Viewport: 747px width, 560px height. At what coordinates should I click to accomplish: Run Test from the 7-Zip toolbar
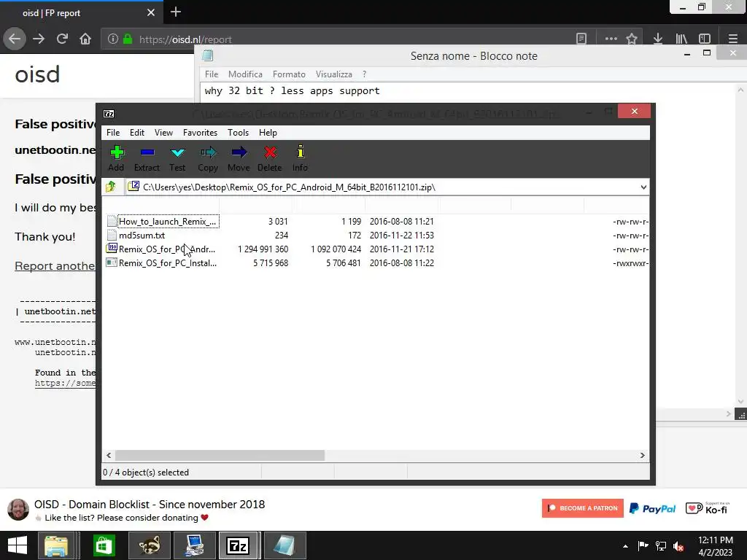pos(177,158)
